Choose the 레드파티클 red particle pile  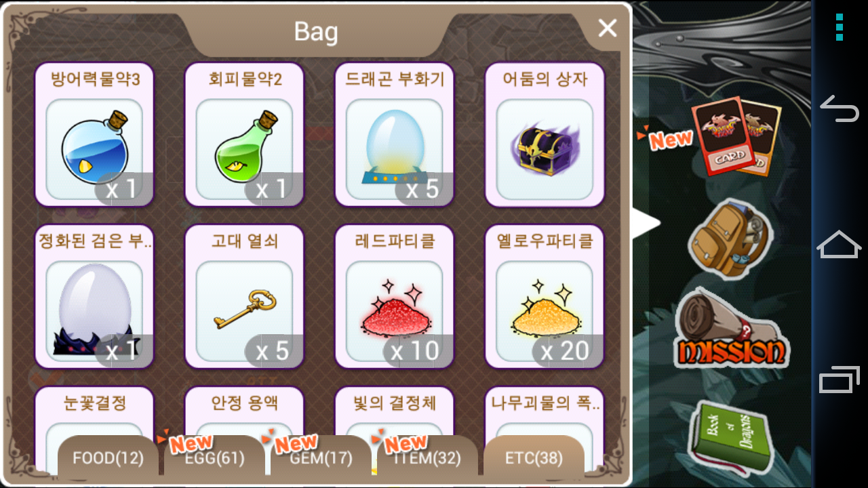395,297
